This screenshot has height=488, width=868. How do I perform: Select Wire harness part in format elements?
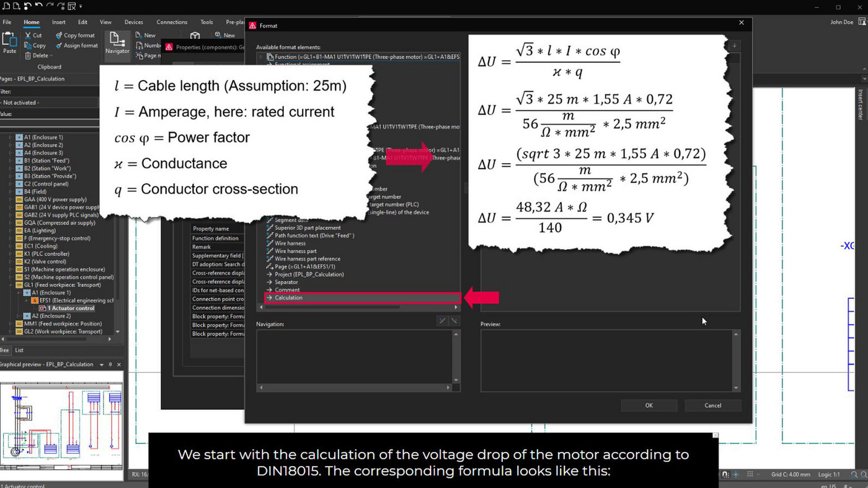[x=295, y=251]
